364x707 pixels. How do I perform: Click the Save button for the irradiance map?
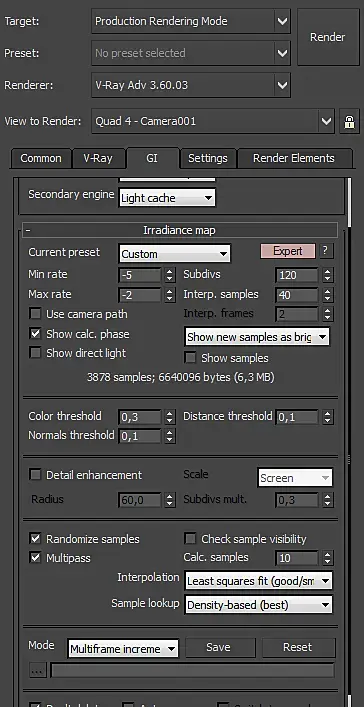click(218, 647)
